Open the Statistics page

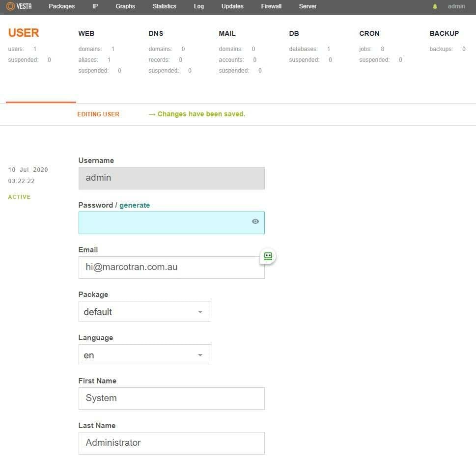[164, 6]
